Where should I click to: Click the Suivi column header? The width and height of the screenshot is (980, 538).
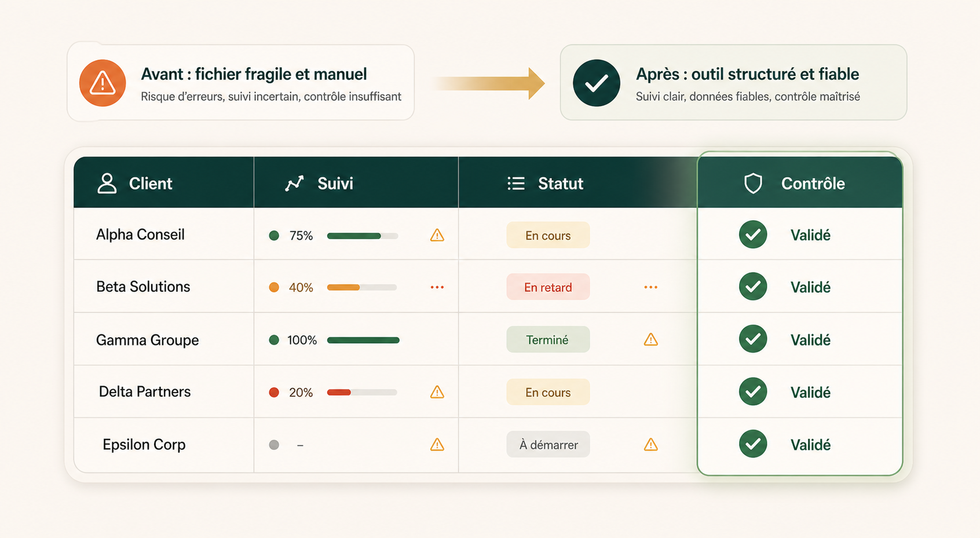point(356,182)
